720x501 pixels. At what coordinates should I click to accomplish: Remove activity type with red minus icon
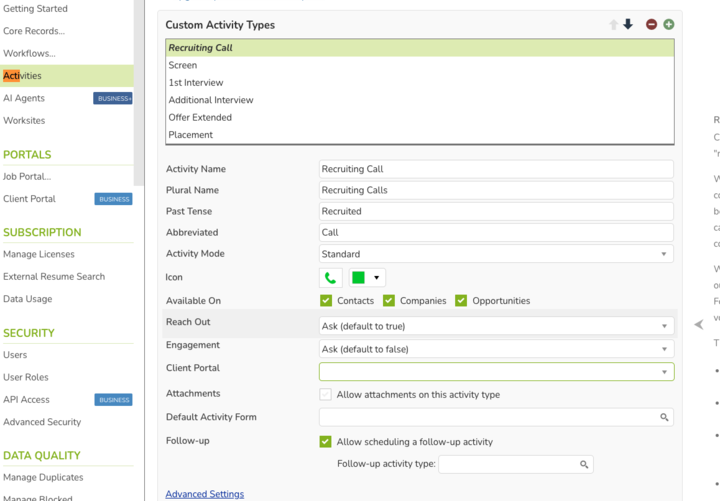651,25
